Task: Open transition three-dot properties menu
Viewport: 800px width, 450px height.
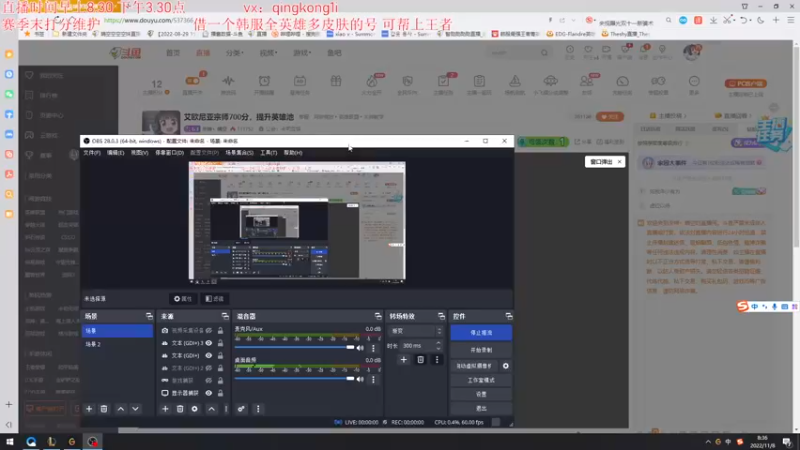Action: point(437,360)
